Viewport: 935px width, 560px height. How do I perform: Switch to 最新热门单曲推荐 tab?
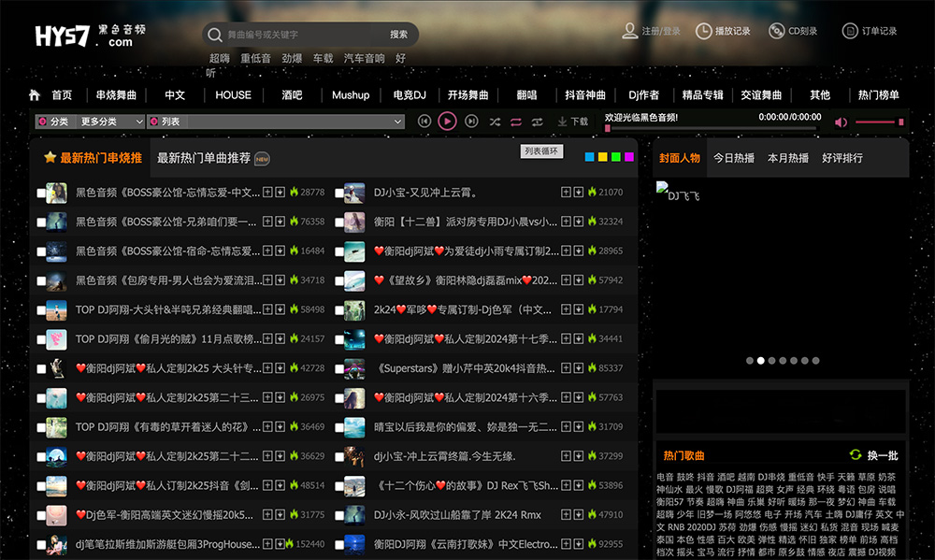(203, 158)
